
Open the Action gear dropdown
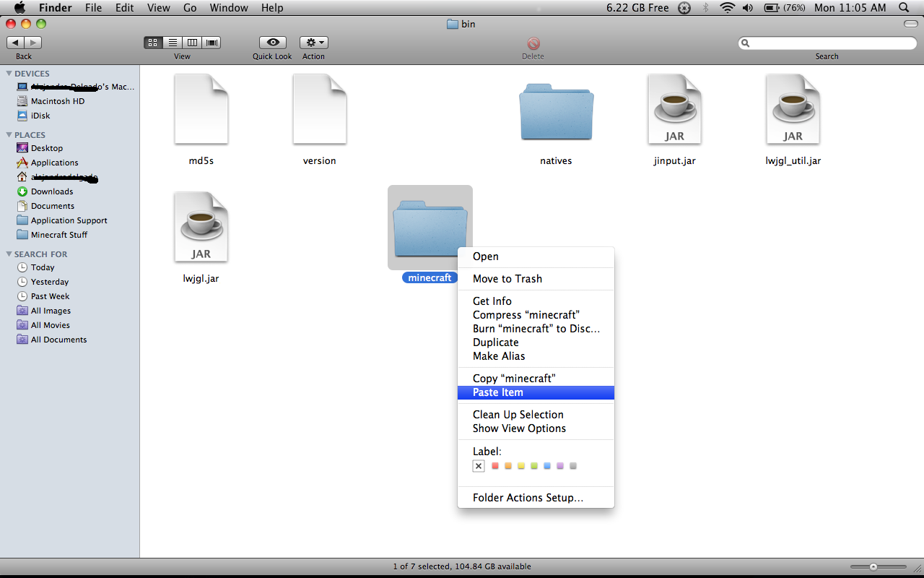(x=314, y=43)
